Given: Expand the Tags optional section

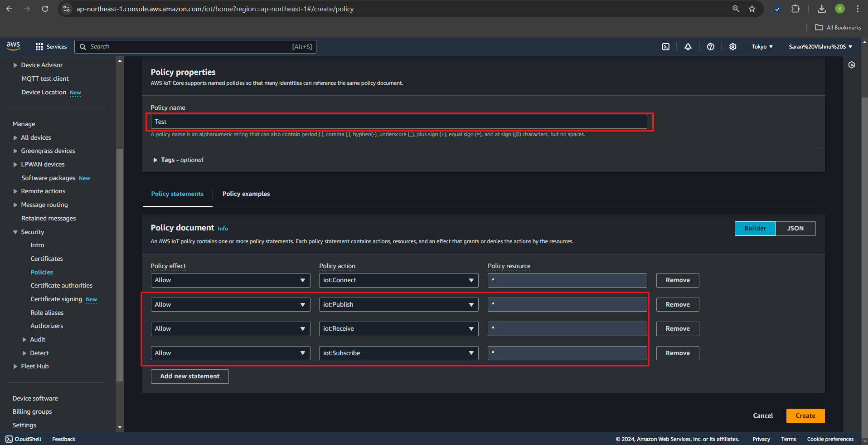Looking at the screenshot, I should pyautogui.click(x=155, y=160).
